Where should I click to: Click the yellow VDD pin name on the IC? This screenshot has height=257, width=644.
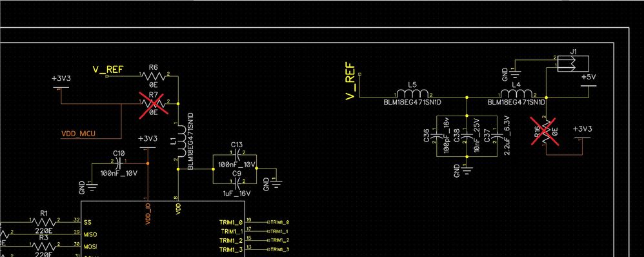(179, 209)
